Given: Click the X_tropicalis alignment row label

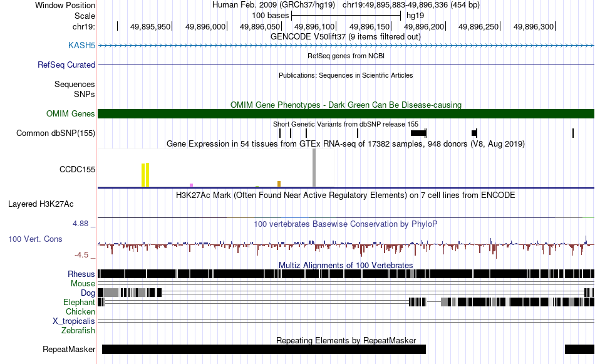Looking at the screenshot, I should [74, 321].
